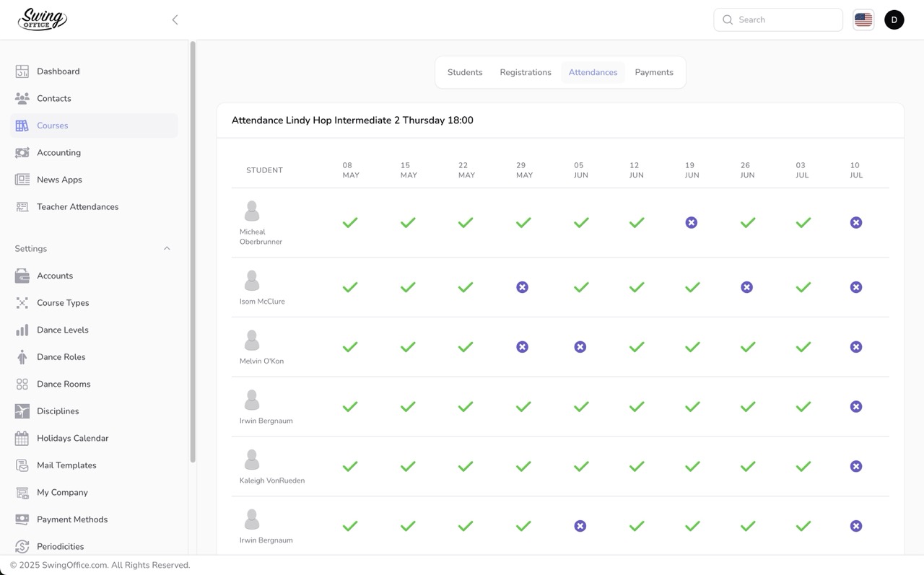The width and height of the screenshot is (924, 575).
Task: Open the Contacts link text
Action: pyautogui.click(x=54, y=98)
